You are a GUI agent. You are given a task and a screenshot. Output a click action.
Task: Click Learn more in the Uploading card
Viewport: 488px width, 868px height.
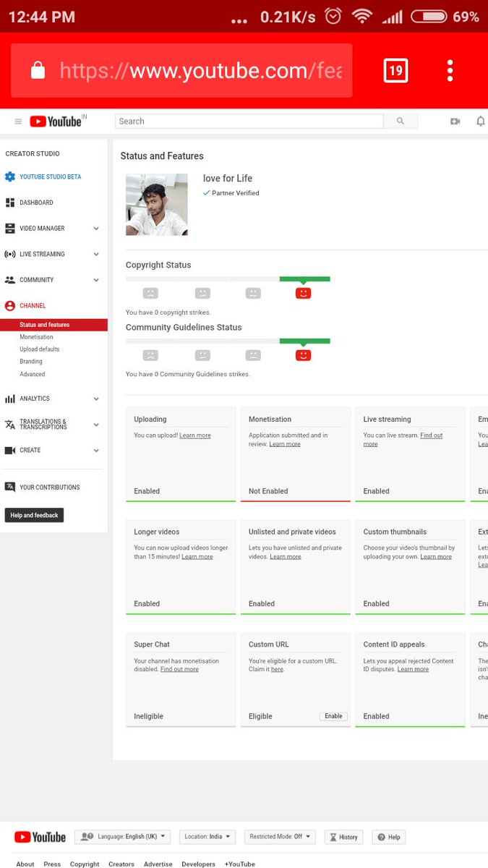[195, 435]
